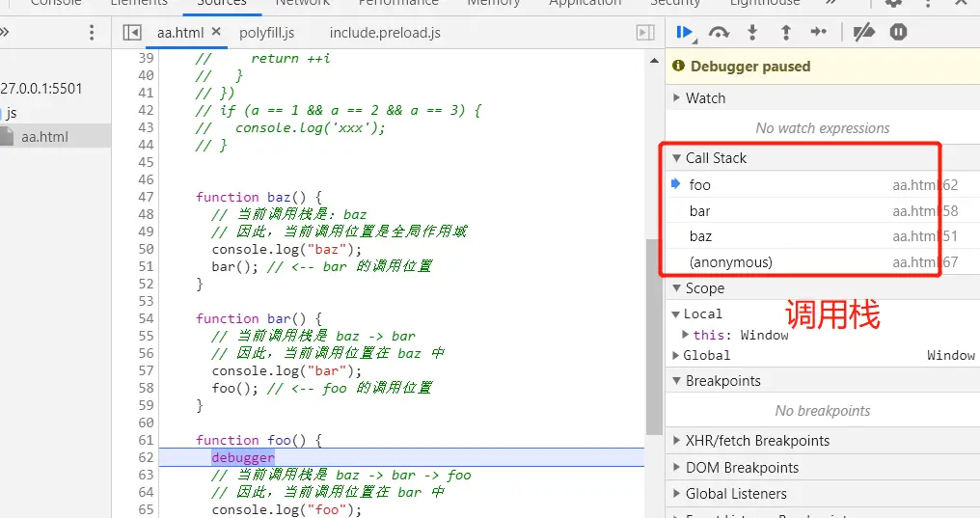The image size is (980, 518).
Task: Select the js folder in the navigator
Action: [11, 113]
